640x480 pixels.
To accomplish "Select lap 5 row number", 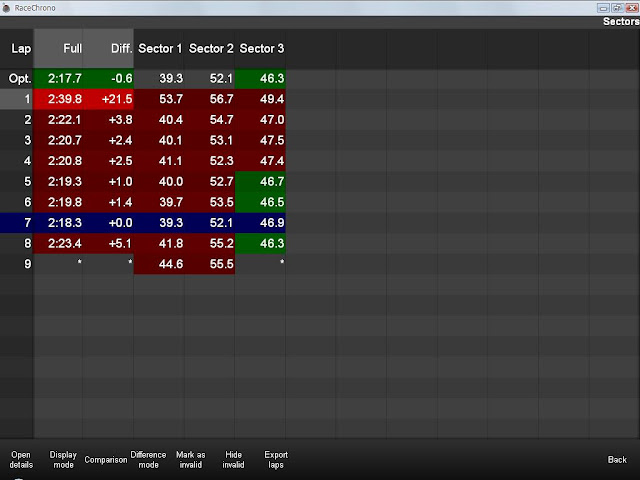I will point(17,181).
